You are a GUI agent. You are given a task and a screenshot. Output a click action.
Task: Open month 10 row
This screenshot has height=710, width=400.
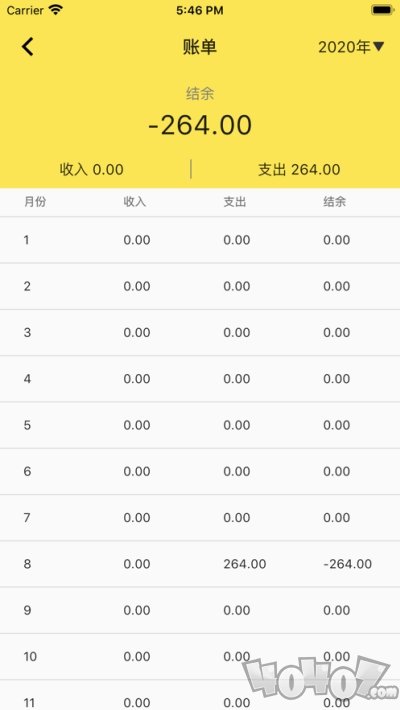pos(200,657)
